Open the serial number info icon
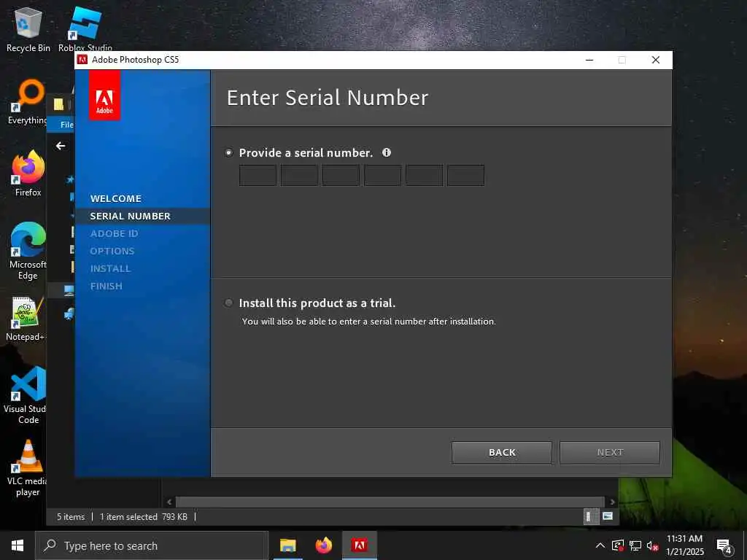Screen dimensions: 747x560 (387, 152)
